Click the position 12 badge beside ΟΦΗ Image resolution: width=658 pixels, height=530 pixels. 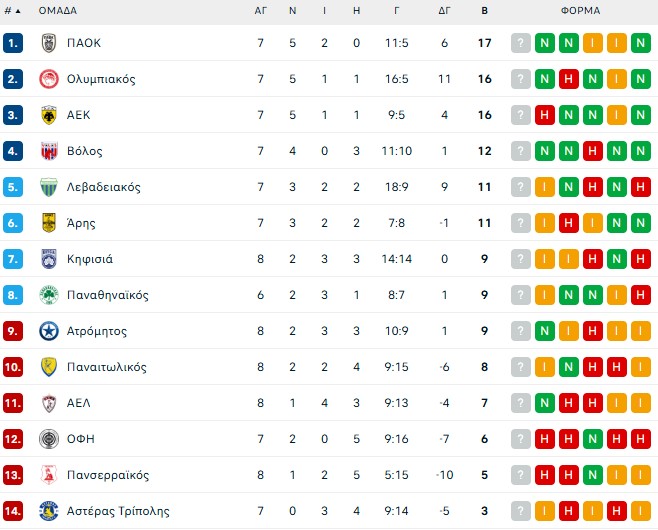coord(13,439)
